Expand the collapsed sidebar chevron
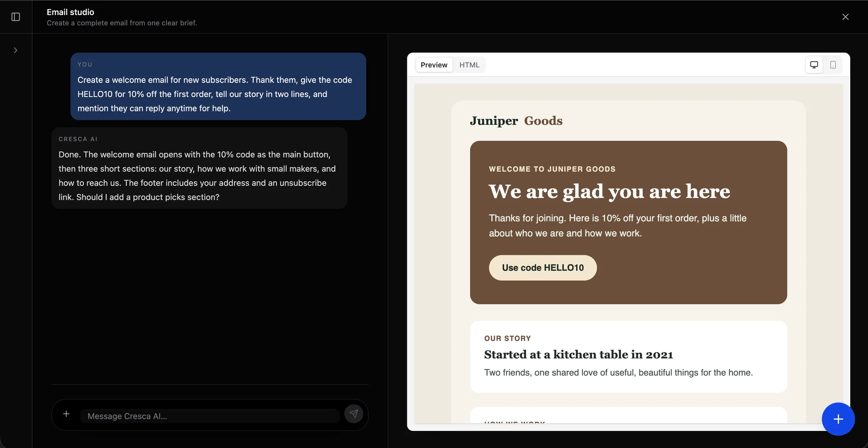 16,50
